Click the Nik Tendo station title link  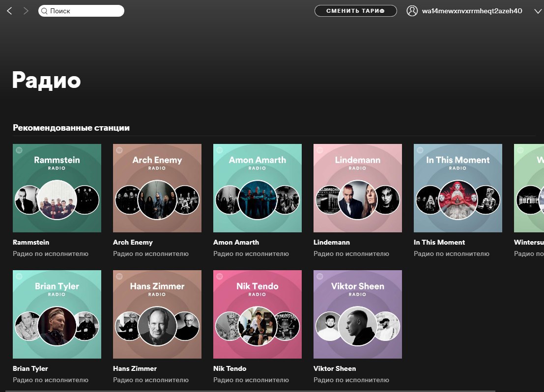point(229,368)
